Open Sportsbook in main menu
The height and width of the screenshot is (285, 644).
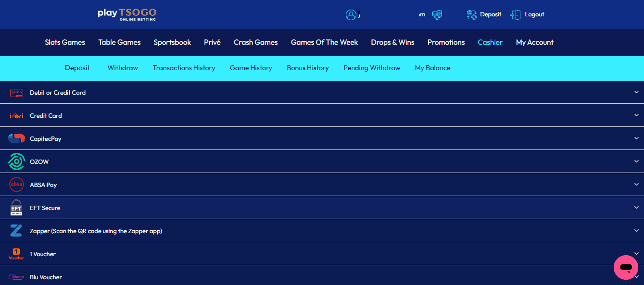click(172, 42)
